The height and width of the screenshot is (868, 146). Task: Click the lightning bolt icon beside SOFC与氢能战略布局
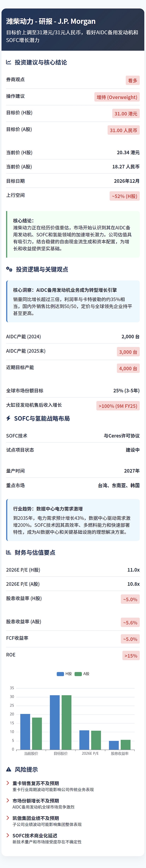pyautogui.click(x=9, y=418)
